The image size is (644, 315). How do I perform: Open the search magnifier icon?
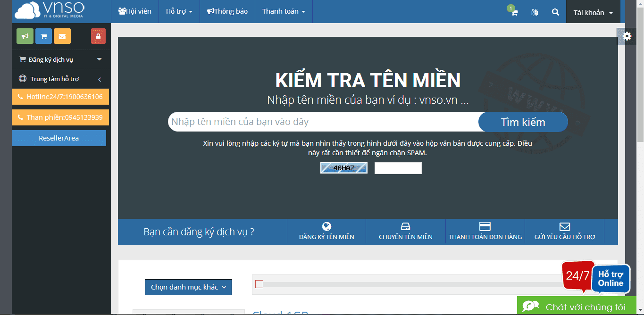click(x=555, y=12)
